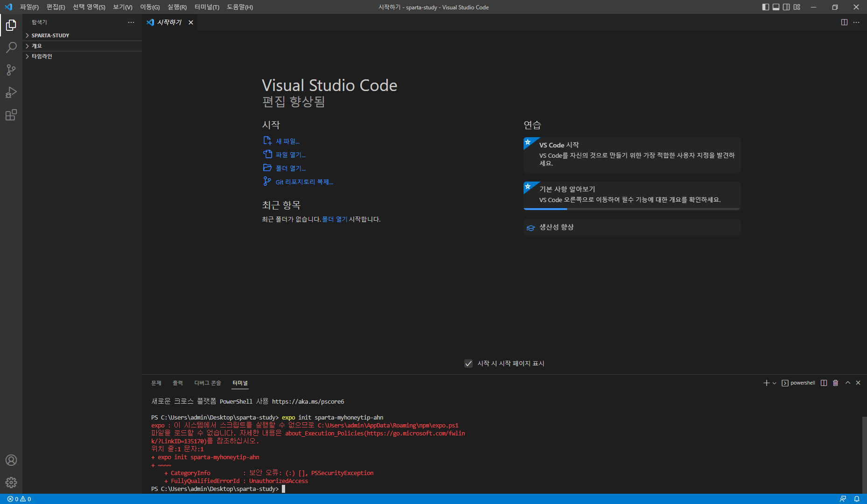The width and height of the screenshot is (867, 504).
Task: Close the 시작하기 tab
Action: click(x=191, y=22)
